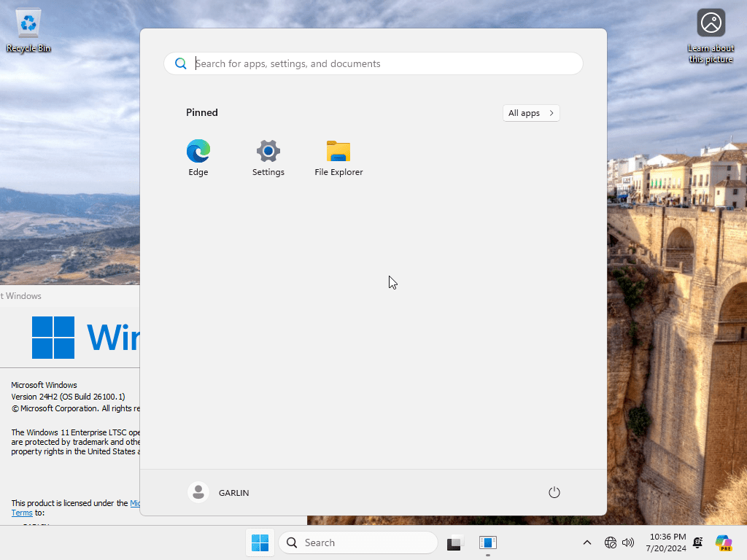The height and width of the screenshot is (560, 747).
Task: Click the Start menu search field
Action: (x=373, y=63)
